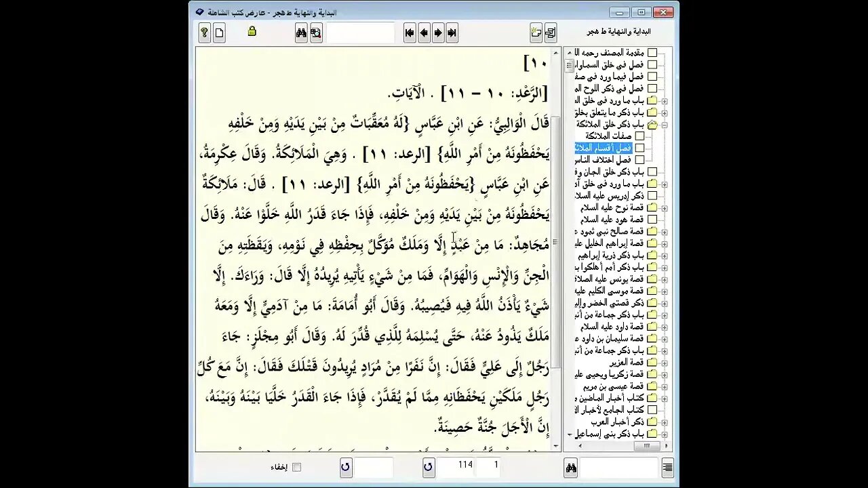Check the box for فصل في خلق السماوات
Viewport: 868px width, 488px height.
click(x=652, y=65)
